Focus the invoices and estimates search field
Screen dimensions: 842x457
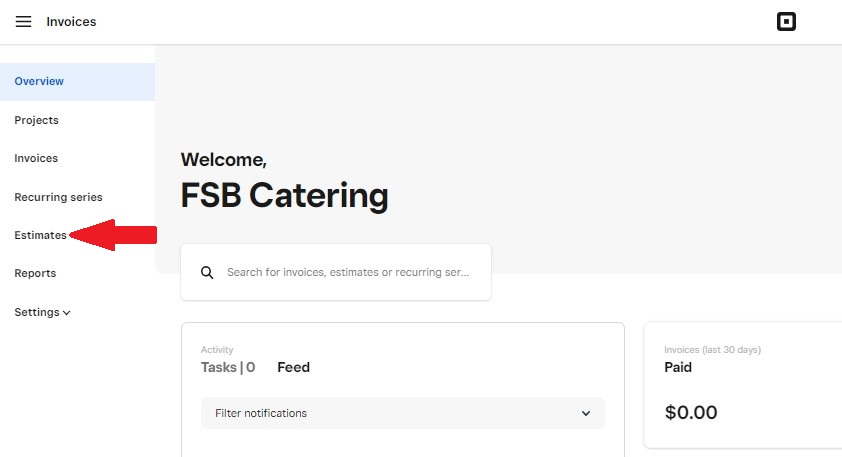click(336, 272)
